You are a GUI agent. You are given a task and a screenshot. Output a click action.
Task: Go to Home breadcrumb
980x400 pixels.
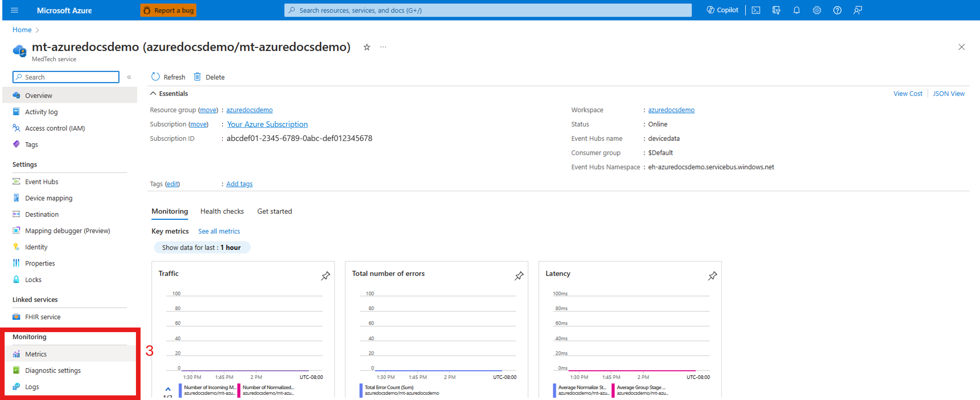(x=22, y=30)
